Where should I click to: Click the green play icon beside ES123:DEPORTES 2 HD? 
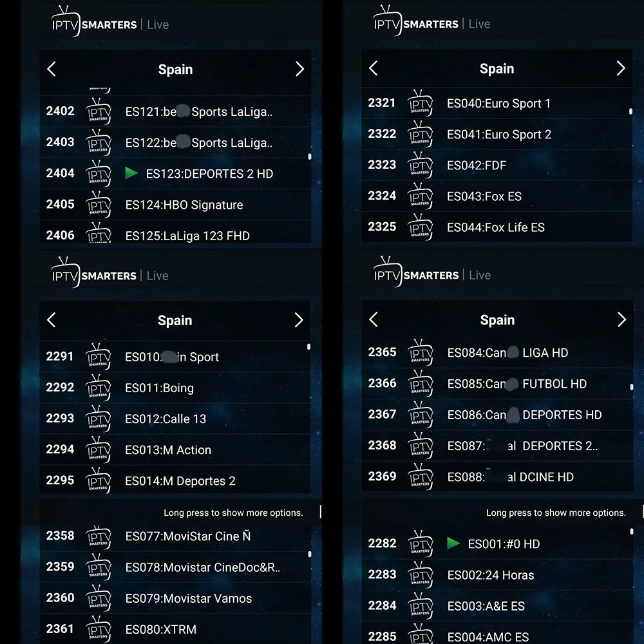click(x=131, y=173)
